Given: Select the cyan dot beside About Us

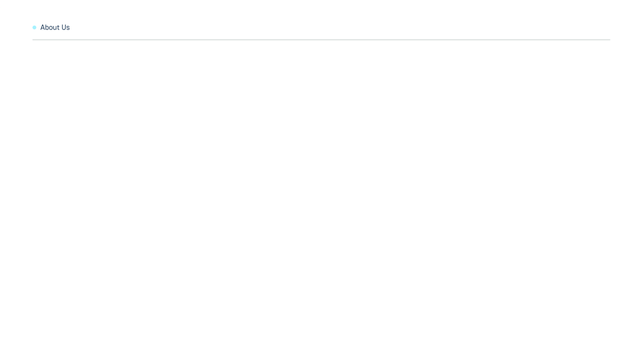Looking at the screenshot, I should (35, 27).
